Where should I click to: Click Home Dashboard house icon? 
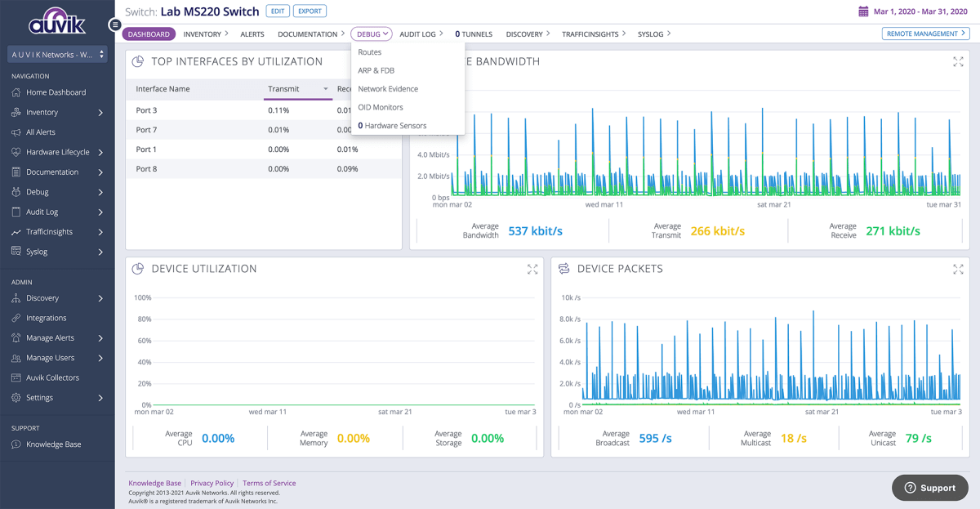click(x=16, y=92)
